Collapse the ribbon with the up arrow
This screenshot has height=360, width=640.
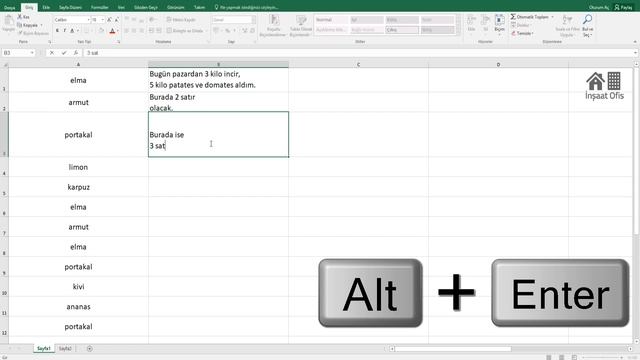[635, 42]
